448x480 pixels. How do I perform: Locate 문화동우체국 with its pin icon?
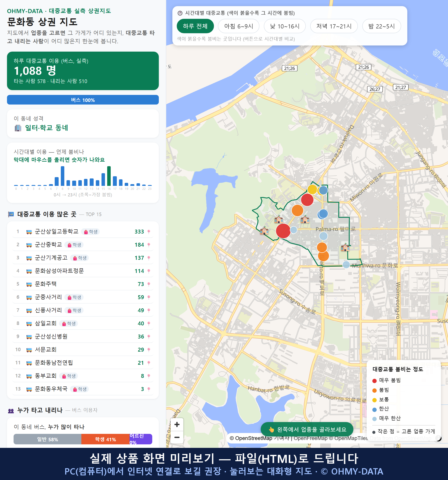pyautogui.click(x=149, y=389)
